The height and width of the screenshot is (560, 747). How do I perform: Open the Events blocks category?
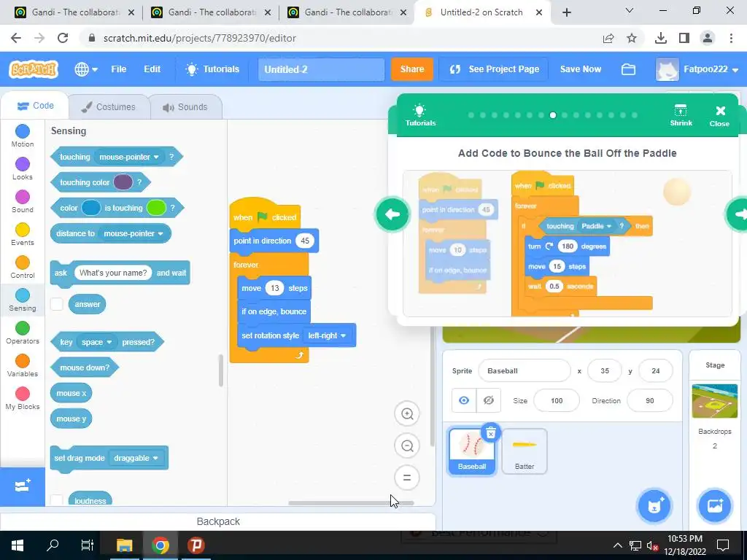coord(23,234)
